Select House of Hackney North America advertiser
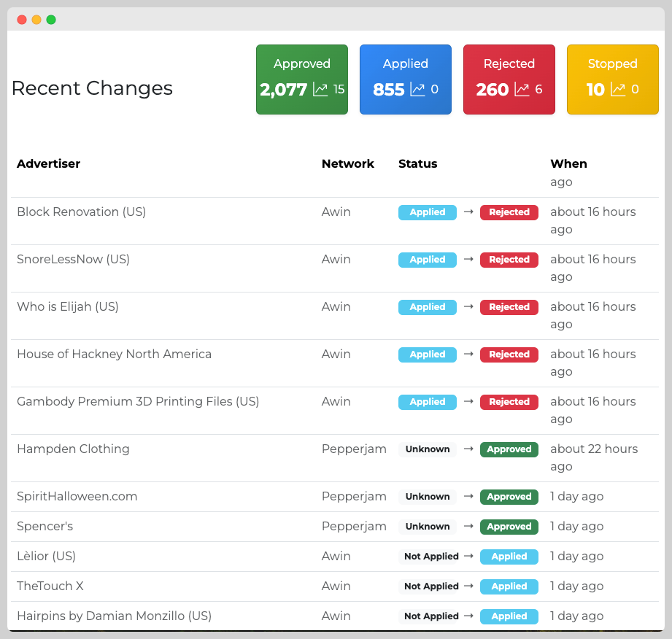Viewport: 672px width, 639px height. click(114, 354)
